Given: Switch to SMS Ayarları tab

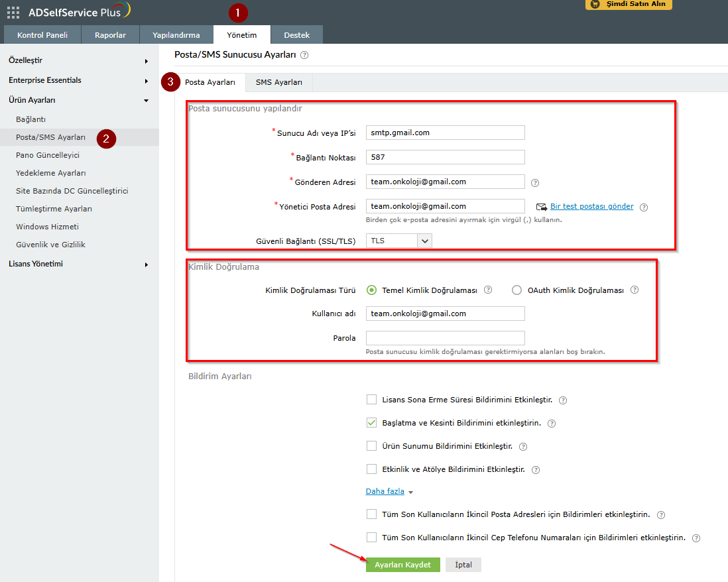Looking at the screenshot, I should (x=279, y=82).
